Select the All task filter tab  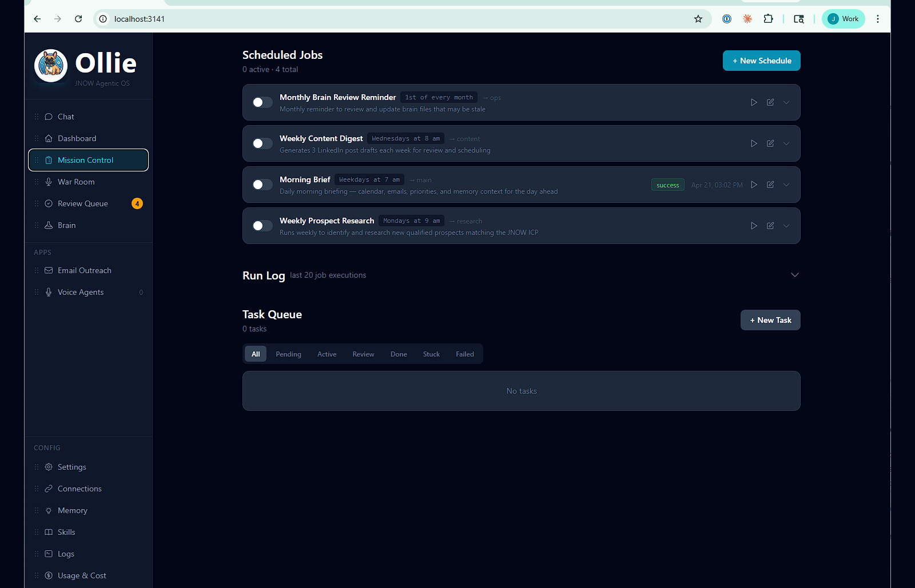(x=256, y=354)
